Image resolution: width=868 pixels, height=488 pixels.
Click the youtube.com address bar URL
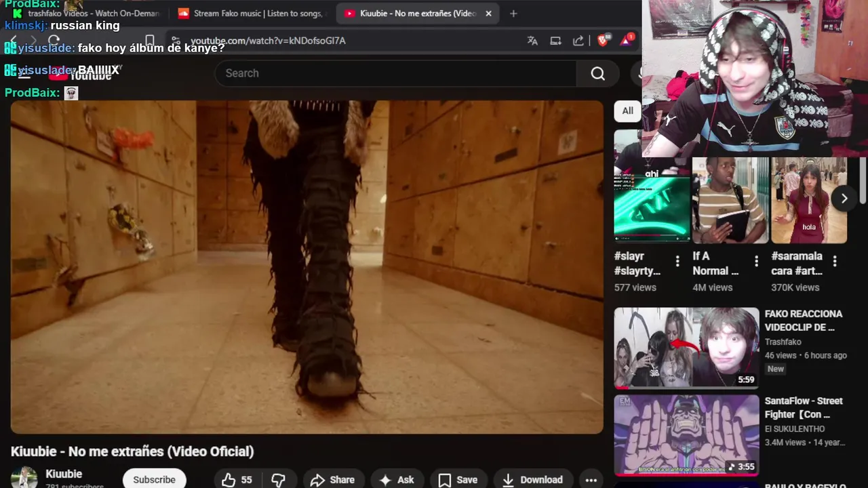268,41
